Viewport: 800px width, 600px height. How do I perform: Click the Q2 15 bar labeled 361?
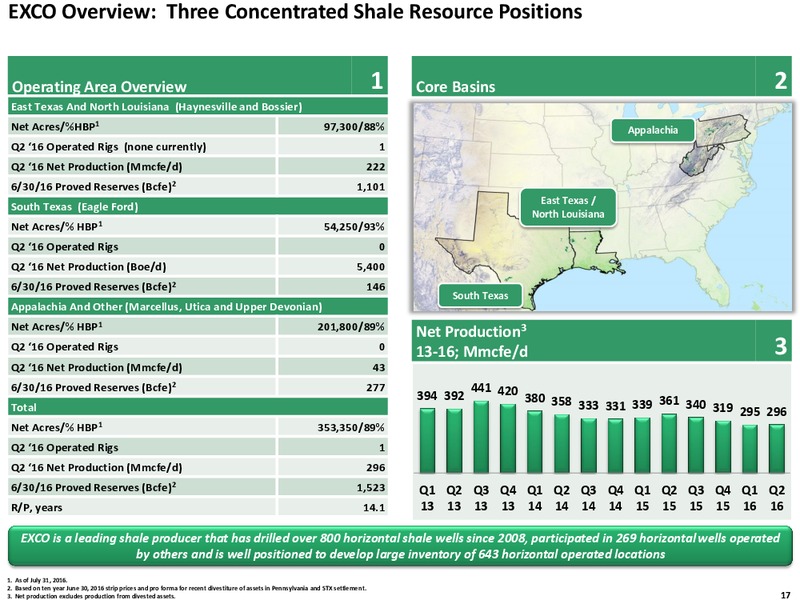click(669, 443)
